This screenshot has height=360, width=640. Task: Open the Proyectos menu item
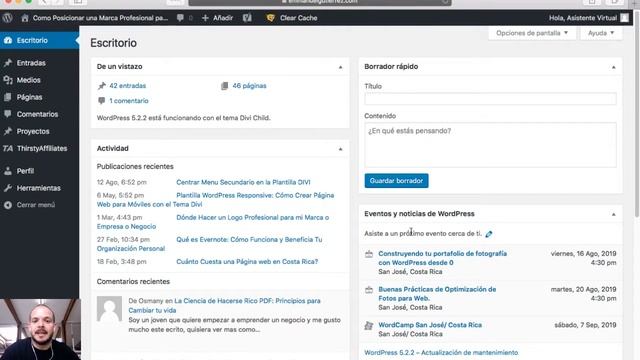(39, 131)
